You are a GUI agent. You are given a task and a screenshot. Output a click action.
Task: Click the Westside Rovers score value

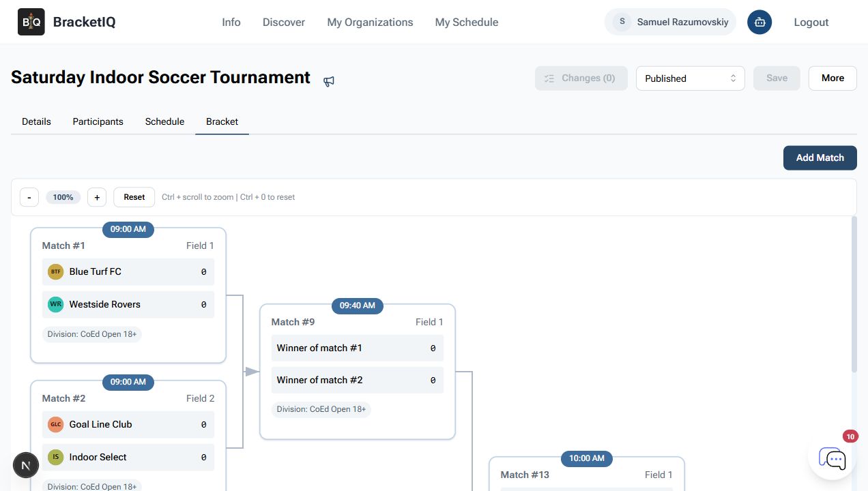[203, 304]
